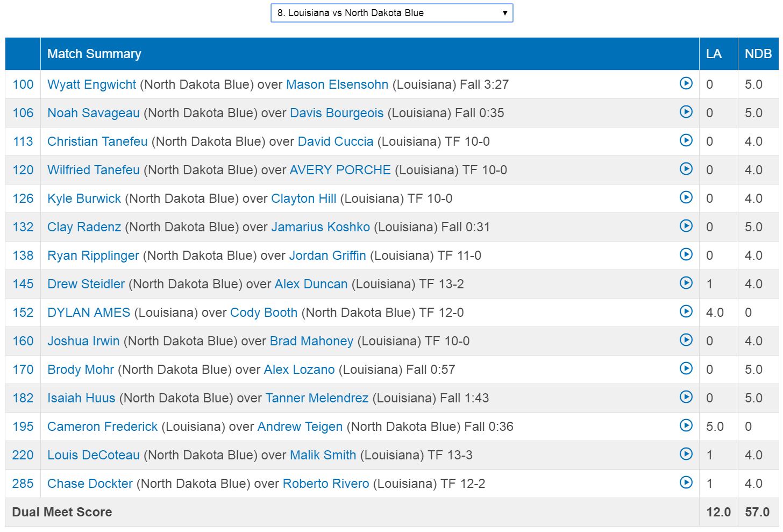783x532 pixels.
Task: Play video for the 106 match row
Action: pos(686,112)
